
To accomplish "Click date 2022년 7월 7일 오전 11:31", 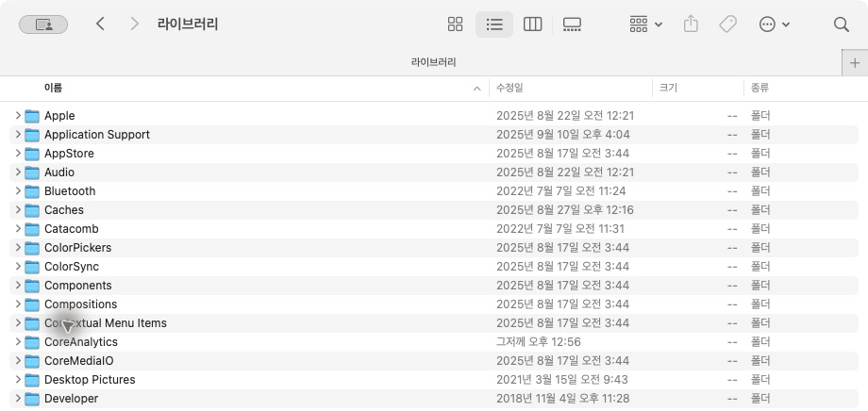I will 561,228.
